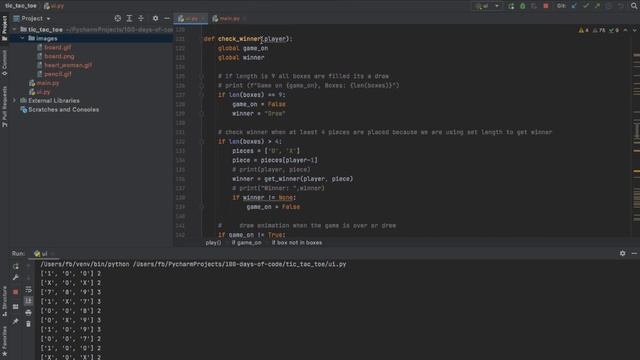Collapse the tic_tac_toe root folder
Viewport: 640px width, 360px height.
15,29
